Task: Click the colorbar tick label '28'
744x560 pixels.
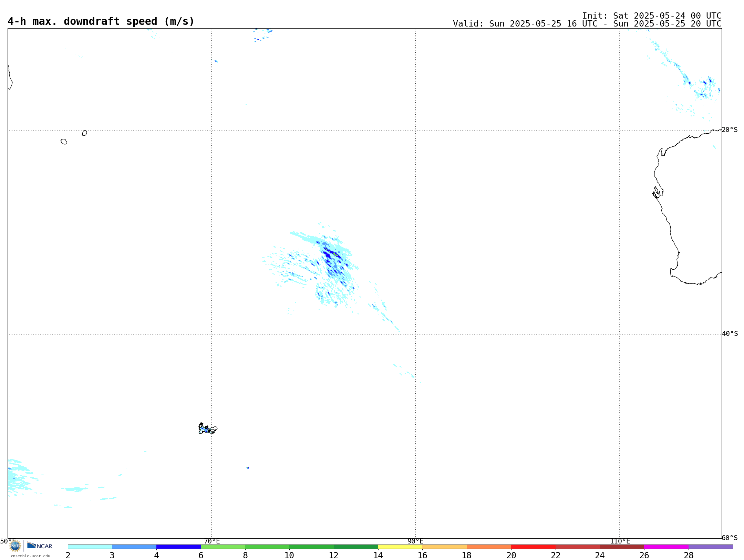Action: (689, 555)
